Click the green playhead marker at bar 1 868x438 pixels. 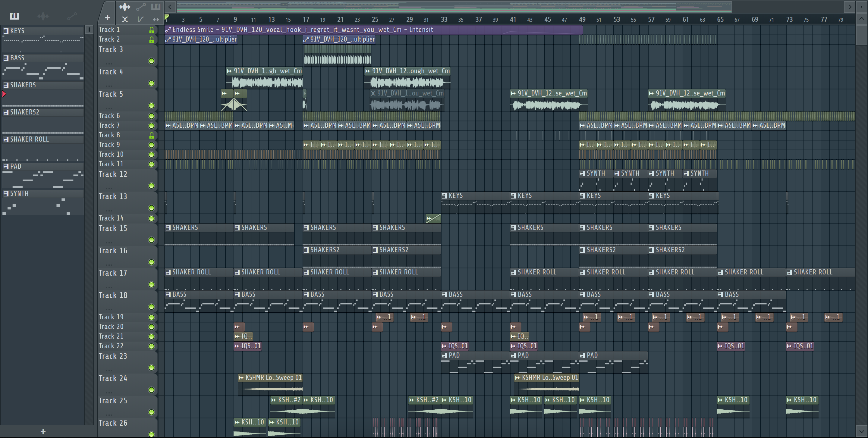(x=166, y=18)
